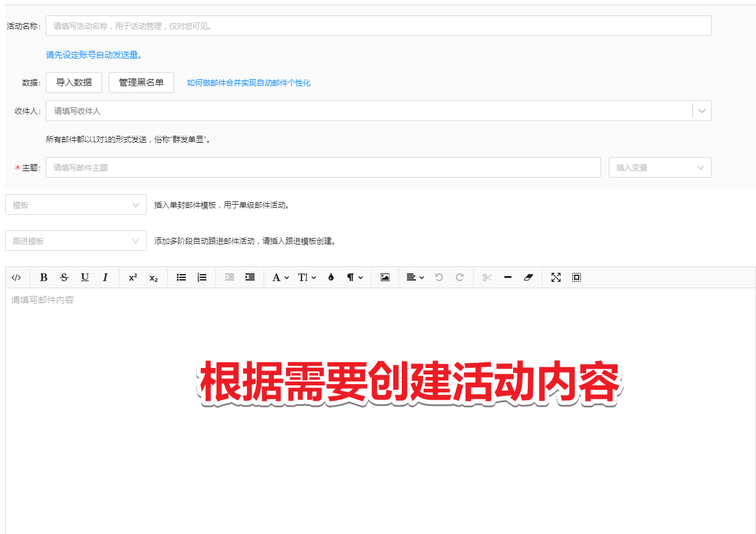Open HTML code view in editor toolbar
This screenshot has height=534, width=756.
point(16,277)
